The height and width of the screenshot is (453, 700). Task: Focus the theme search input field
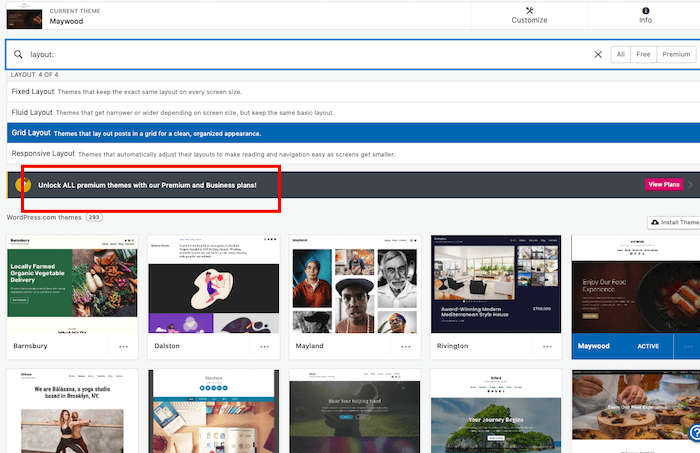[308, 54]
